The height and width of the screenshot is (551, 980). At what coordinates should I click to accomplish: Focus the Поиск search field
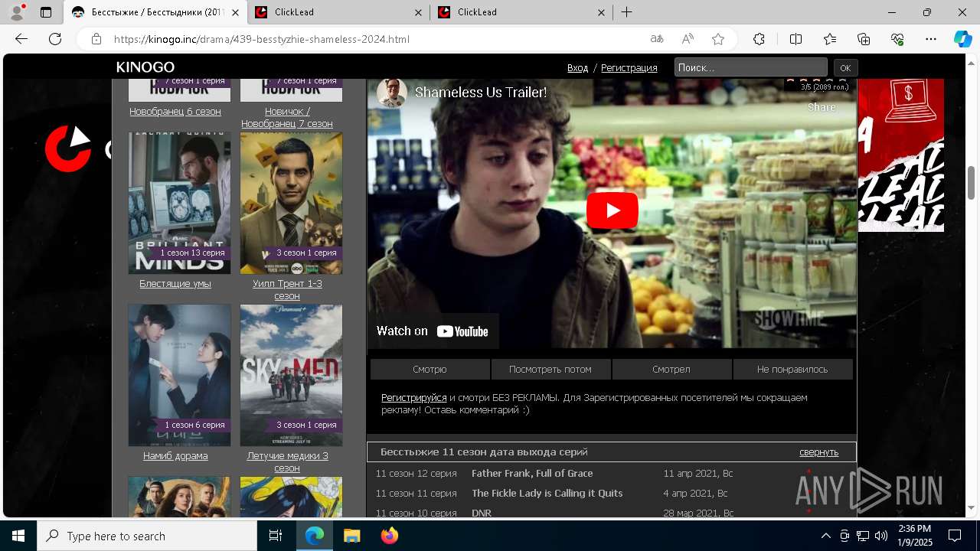pos(750,67)
